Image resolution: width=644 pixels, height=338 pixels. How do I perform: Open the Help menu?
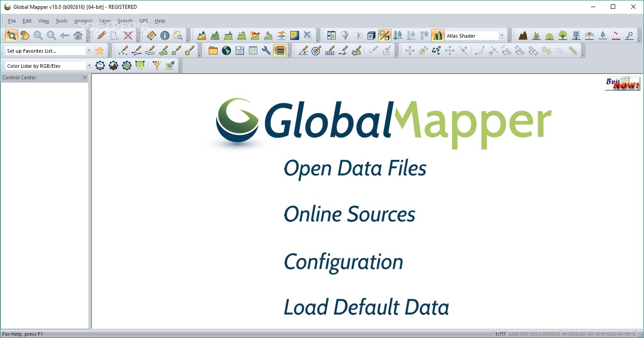tap(160, 21)
